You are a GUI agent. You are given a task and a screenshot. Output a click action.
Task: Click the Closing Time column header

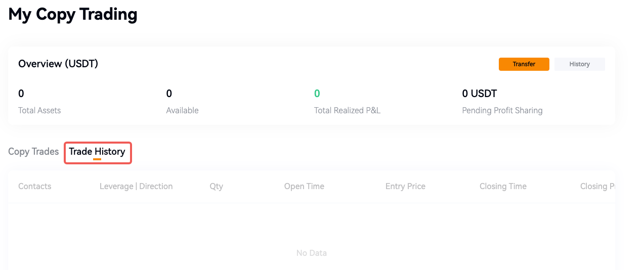[x=503, y=186]
